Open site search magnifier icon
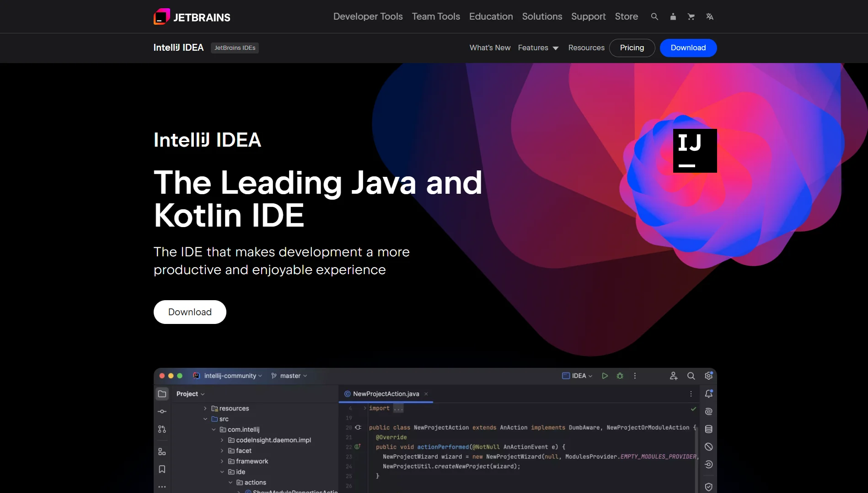The height and width of the screenshot is (493, 868). coord(654,16)
